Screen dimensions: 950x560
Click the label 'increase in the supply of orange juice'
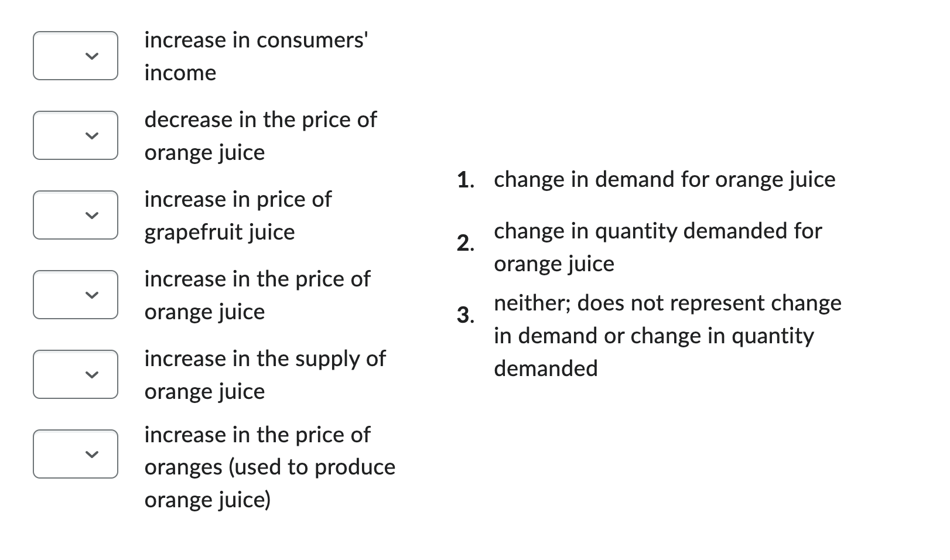tap(265, 374)
